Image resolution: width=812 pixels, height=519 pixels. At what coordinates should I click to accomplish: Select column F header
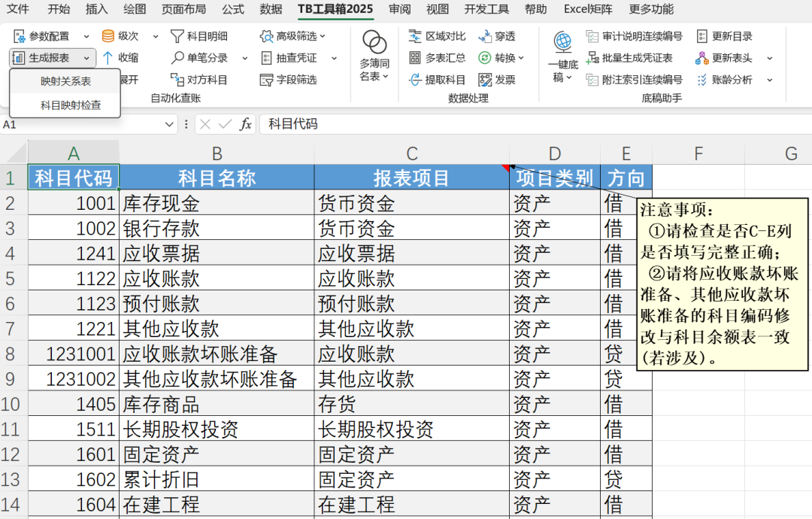pos(698,153)
